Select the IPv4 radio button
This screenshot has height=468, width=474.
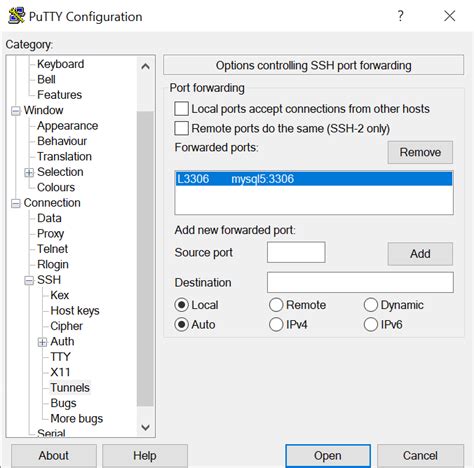pos(276,324)
